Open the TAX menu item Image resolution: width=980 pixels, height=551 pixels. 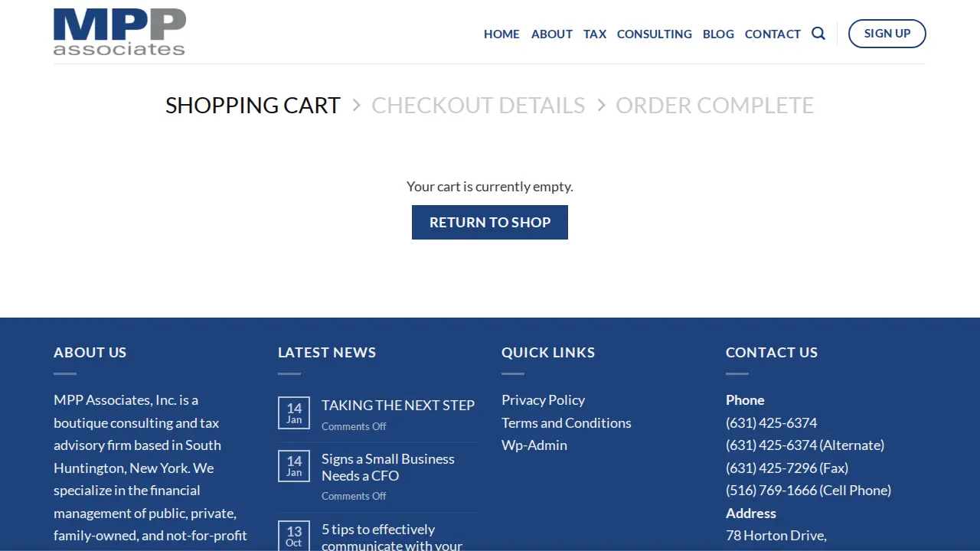tap(595, 34)
